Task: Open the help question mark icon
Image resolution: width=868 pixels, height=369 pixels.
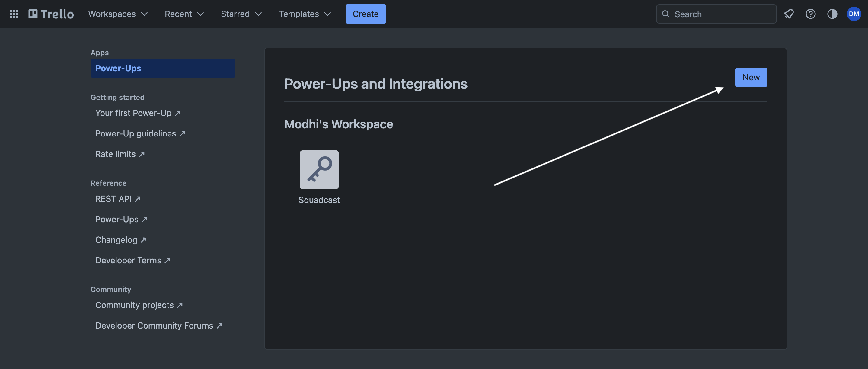Action: pyautogui.click(x=810, y=14)
